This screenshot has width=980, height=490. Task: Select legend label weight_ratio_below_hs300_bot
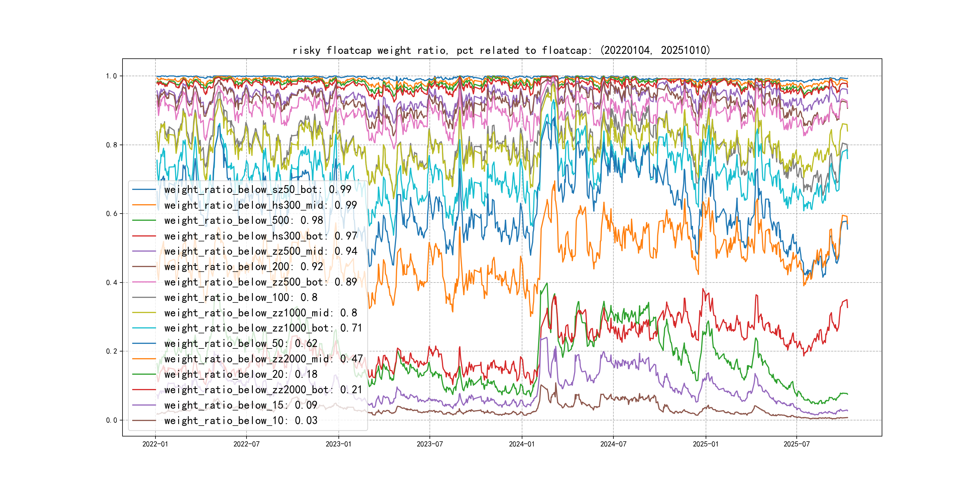point(261,236)
